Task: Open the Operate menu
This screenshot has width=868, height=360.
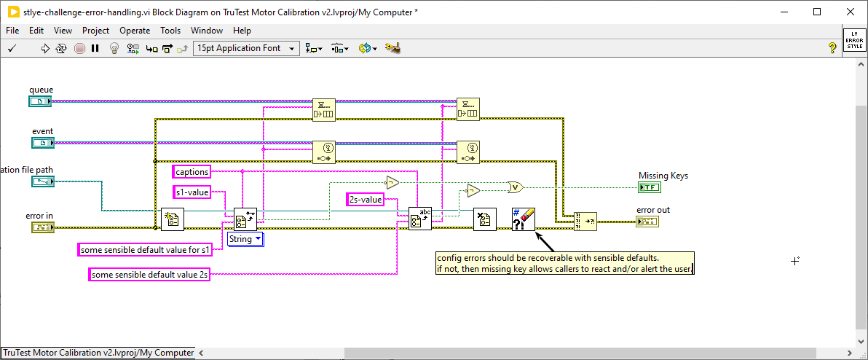Action: tap(135, 31)
